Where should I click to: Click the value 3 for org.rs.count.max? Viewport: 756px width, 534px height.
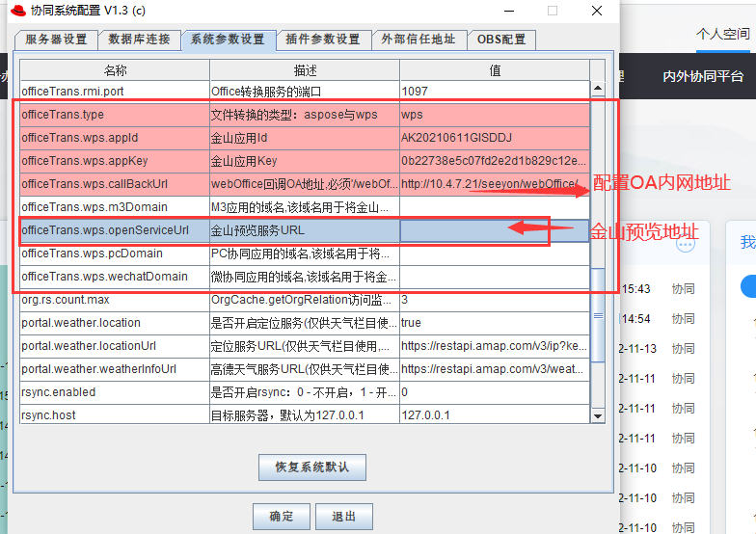495,300
